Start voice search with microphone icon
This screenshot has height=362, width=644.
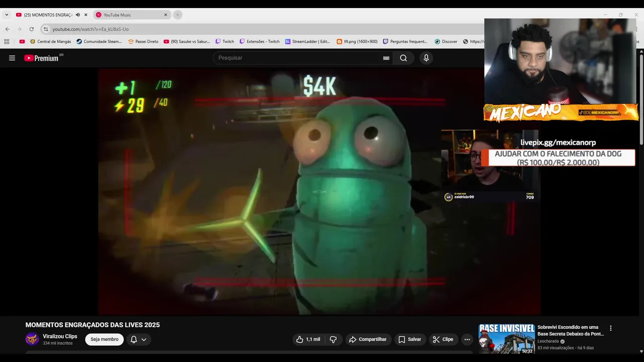(426, 58)
